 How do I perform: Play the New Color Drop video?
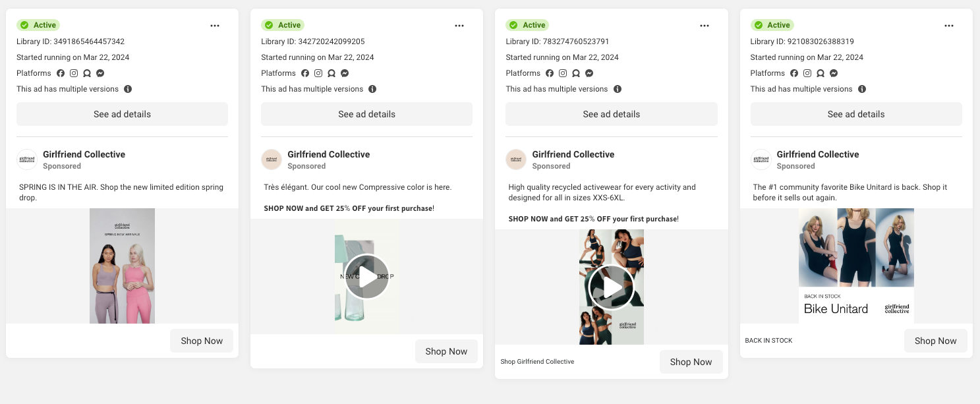(367, 277)
